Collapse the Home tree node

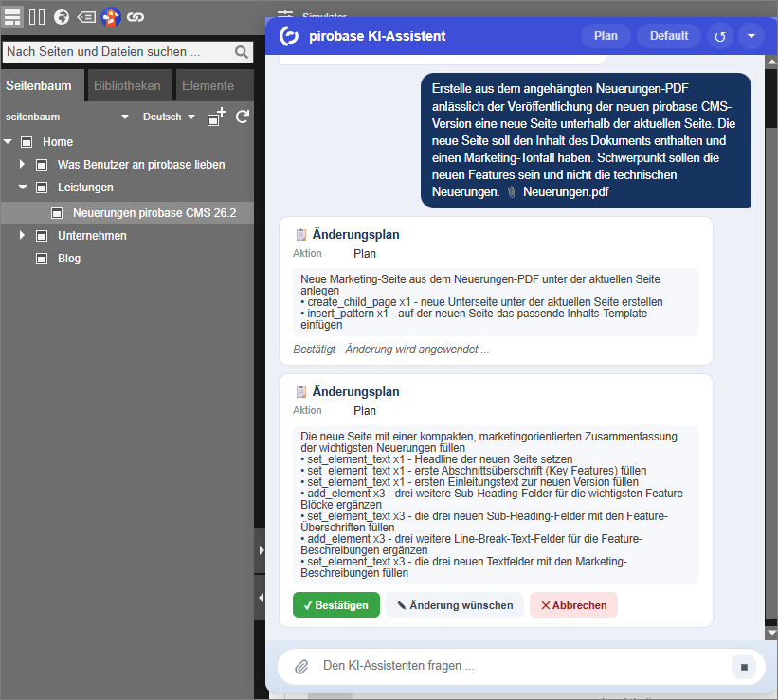coord(8,142)
